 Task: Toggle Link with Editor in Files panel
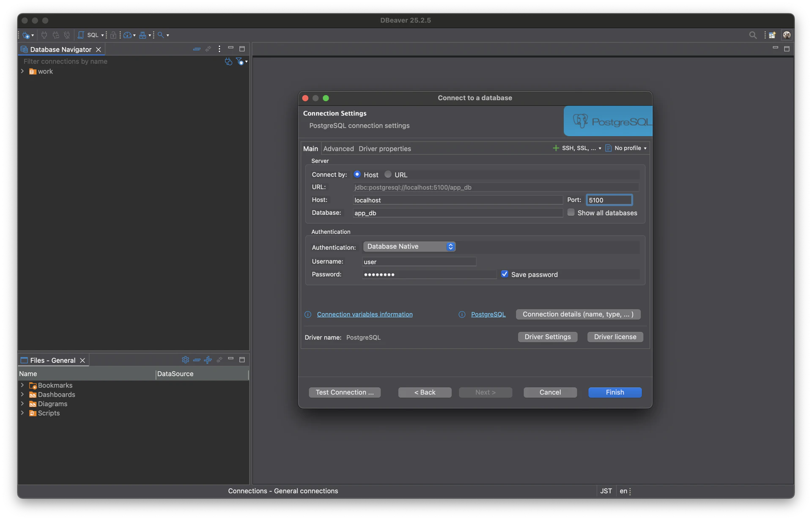click(x=219, y=360)
